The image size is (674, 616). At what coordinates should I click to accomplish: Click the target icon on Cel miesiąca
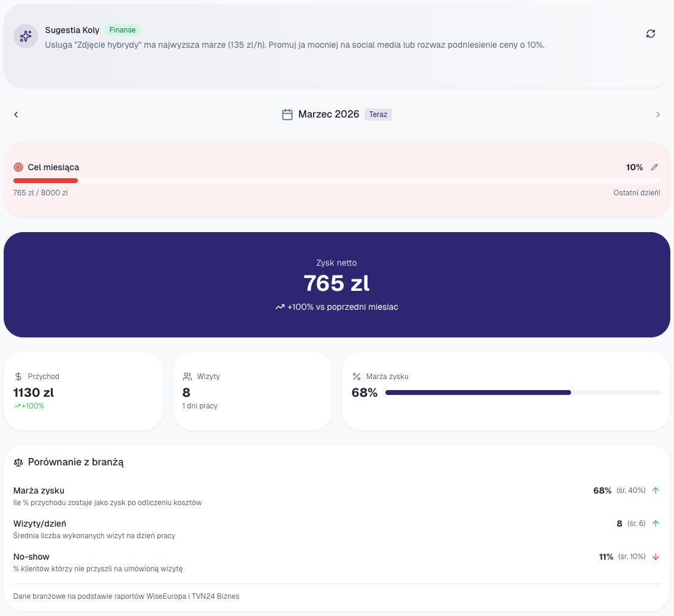click(x=18, y=167)
